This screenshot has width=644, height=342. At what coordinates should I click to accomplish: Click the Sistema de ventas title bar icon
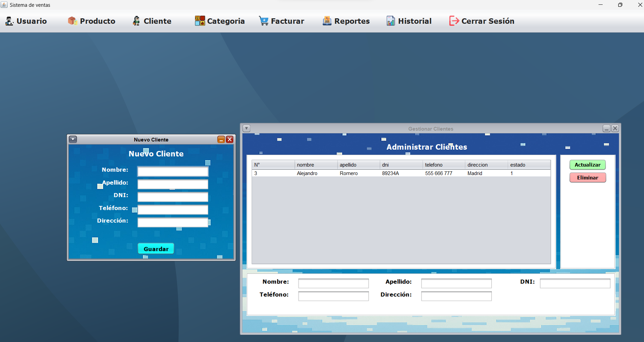pyautogui.click(x=4, y=5)
